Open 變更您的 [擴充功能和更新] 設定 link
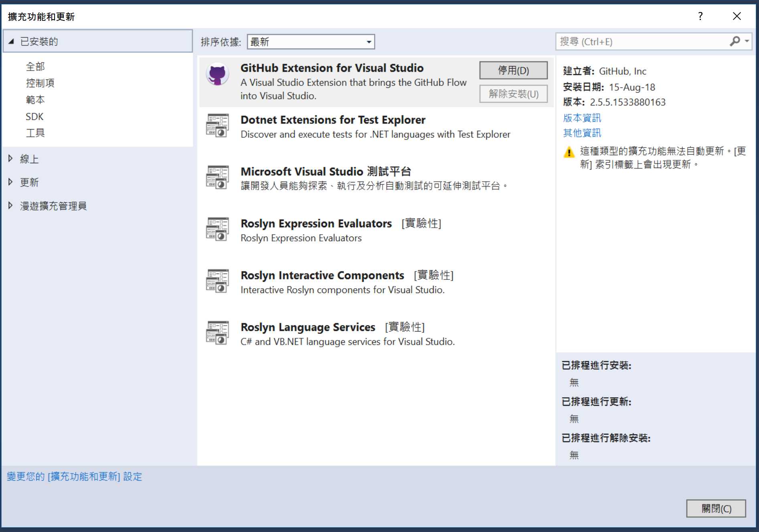 pos(75,476)
